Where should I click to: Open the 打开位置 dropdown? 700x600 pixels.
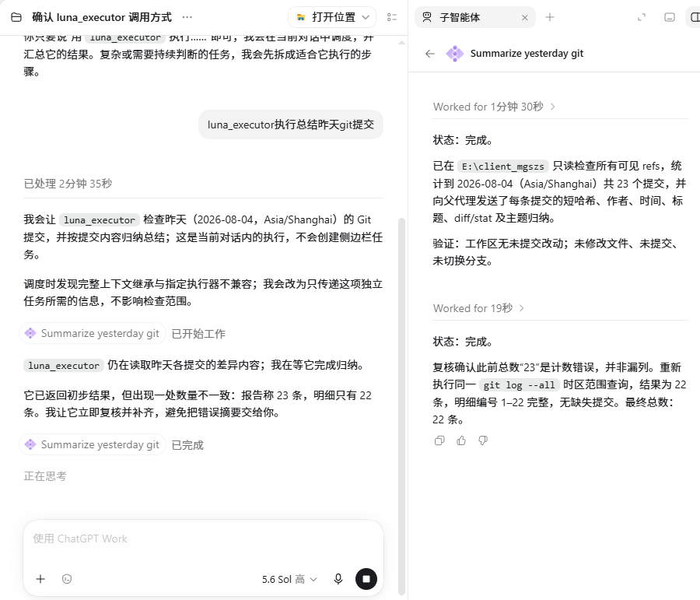[332, 17]
